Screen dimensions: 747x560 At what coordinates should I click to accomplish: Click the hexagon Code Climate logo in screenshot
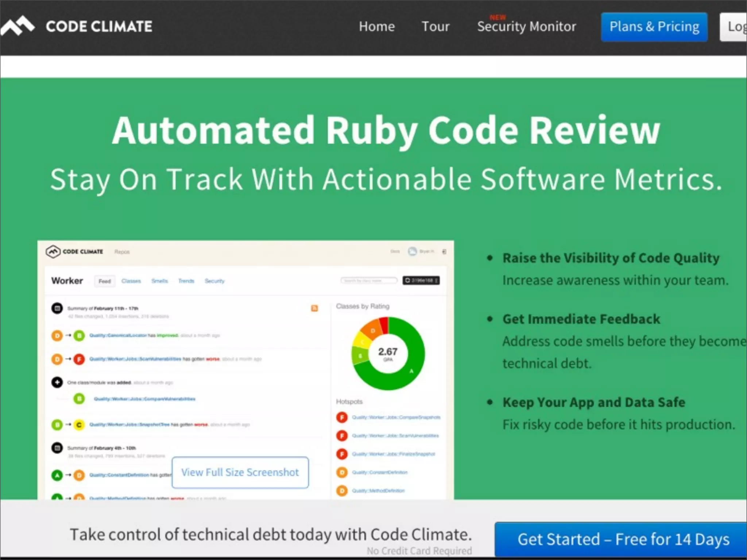pyautogui.click(x=53, y=252)
